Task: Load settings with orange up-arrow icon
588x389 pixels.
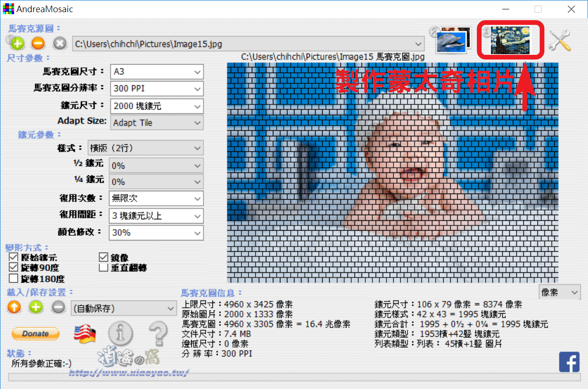Action: pos(15,308)
